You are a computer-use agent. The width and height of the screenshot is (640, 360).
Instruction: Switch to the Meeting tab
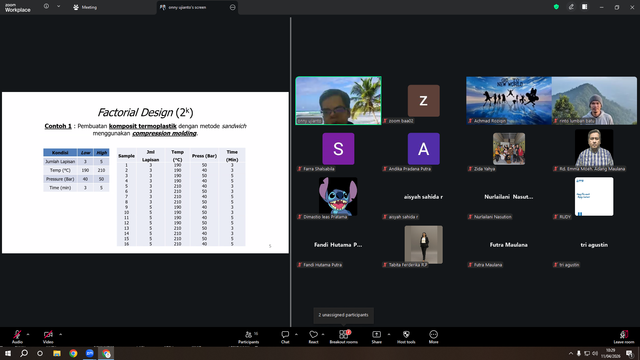click(x=85, y=7)
